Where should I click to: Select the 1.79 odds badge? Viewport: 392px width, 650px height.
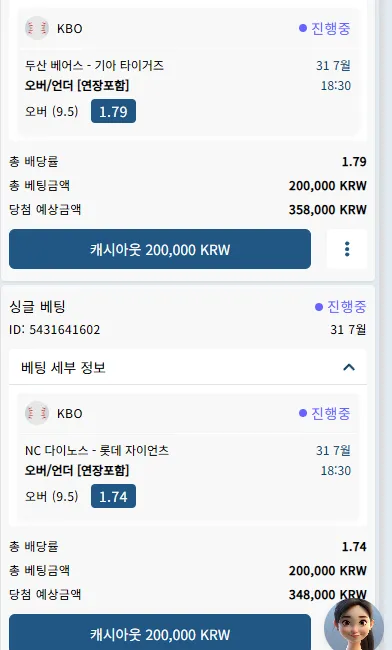pyautogui.click(x=113, y=111)
